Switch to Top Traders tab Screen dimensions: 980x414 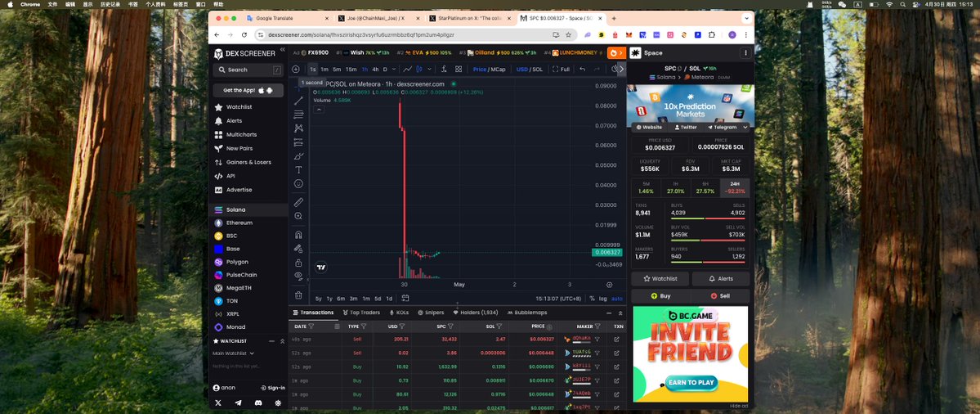361,313
